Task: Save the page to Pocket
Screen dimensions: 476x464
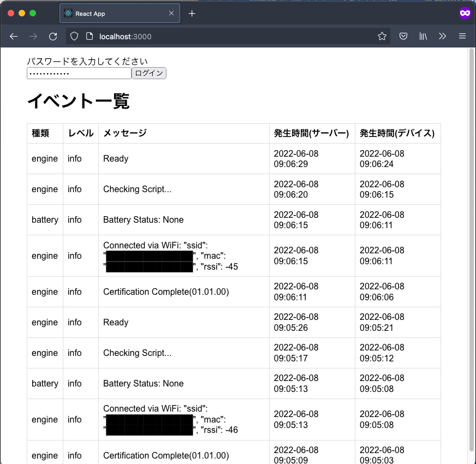Action: [x=403, y=36]
